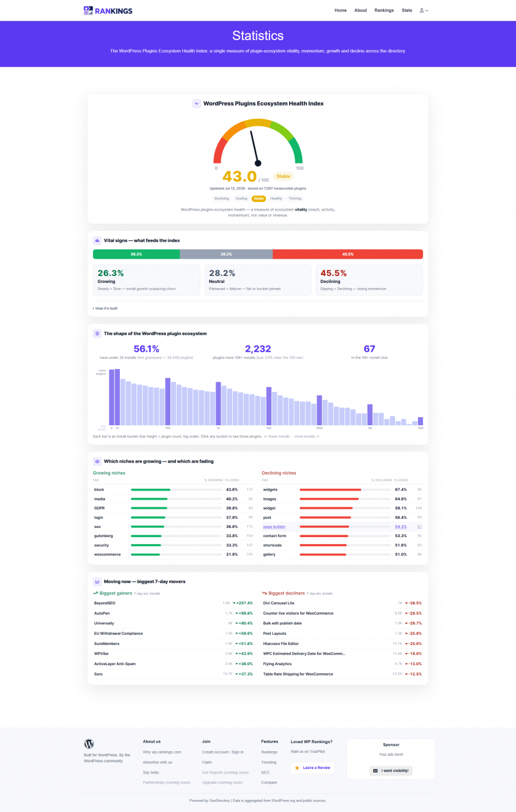Open the woocommerce growing niche

point(174,554)
